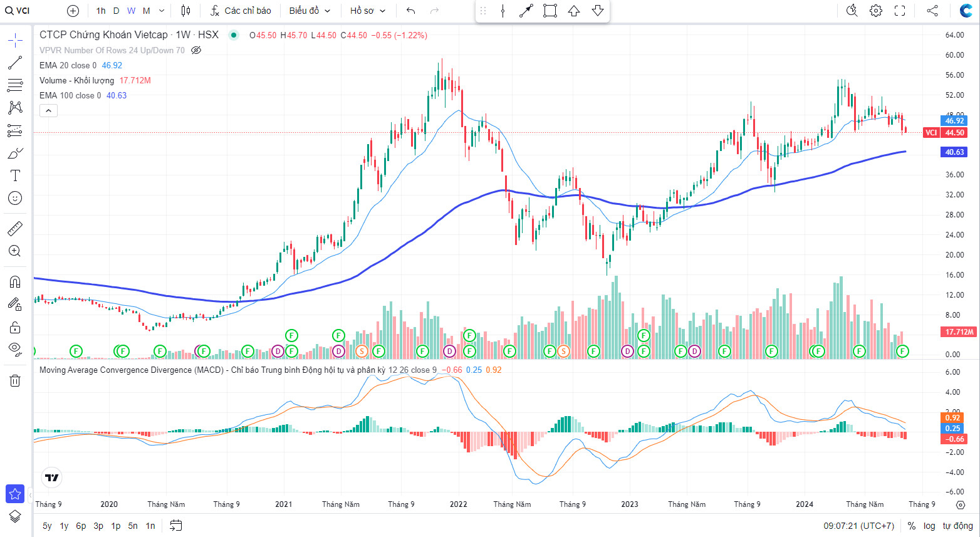Show the hidden VPVR indicator
The image size is (980, 537).
click(196, 50)
